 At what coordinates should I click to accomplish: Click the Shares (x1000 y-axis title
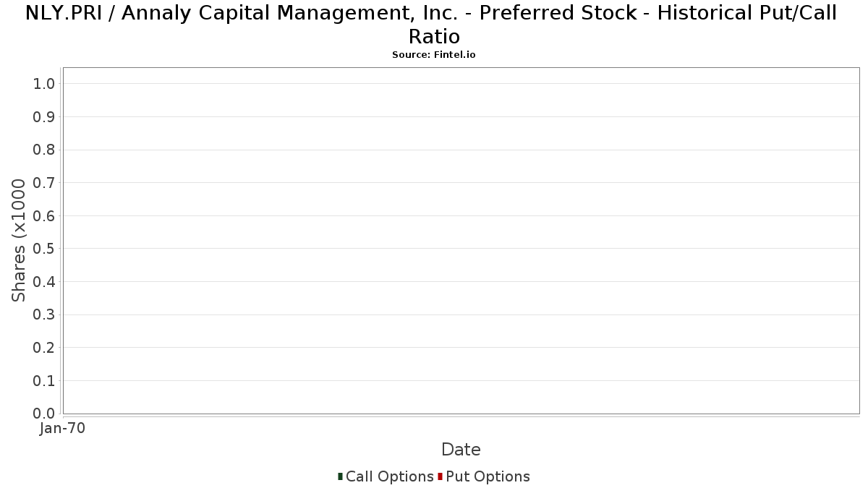(20, 240)
